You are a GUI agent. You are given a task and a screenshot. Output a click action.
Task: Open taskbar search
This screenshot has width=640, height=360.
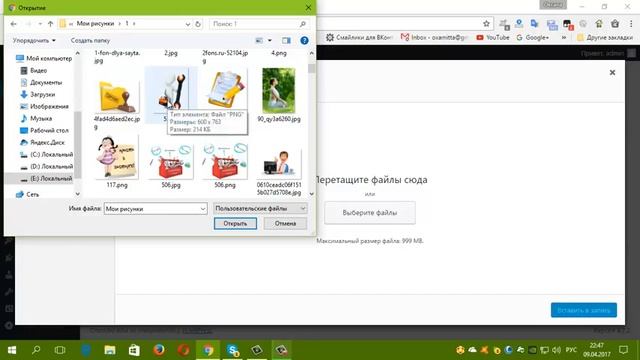pyautogui.click(x=36, y=350)
